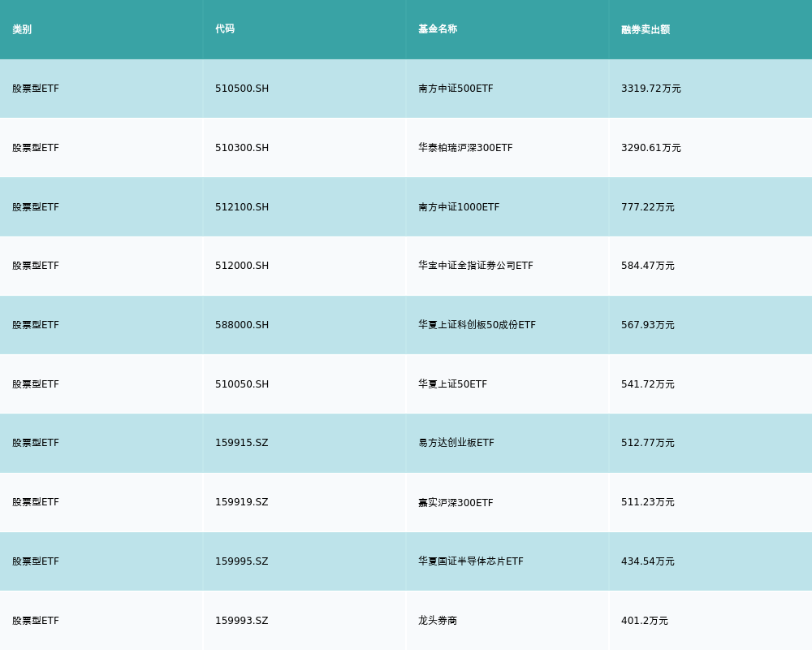This screenshot has width=812, height=650.
Task: Select amount 3290.61万元
Action: (651, 148)
